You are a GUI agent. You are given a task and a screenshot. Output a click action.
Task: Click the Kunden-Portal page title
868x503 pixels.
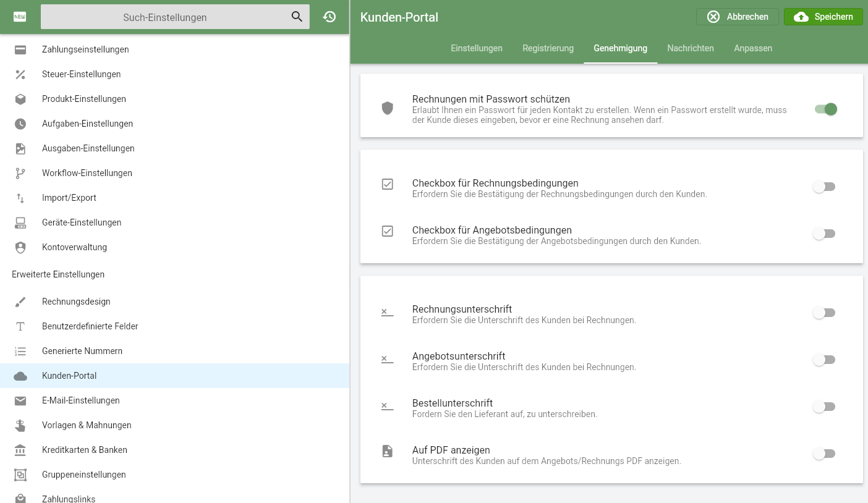coord(399,17)
